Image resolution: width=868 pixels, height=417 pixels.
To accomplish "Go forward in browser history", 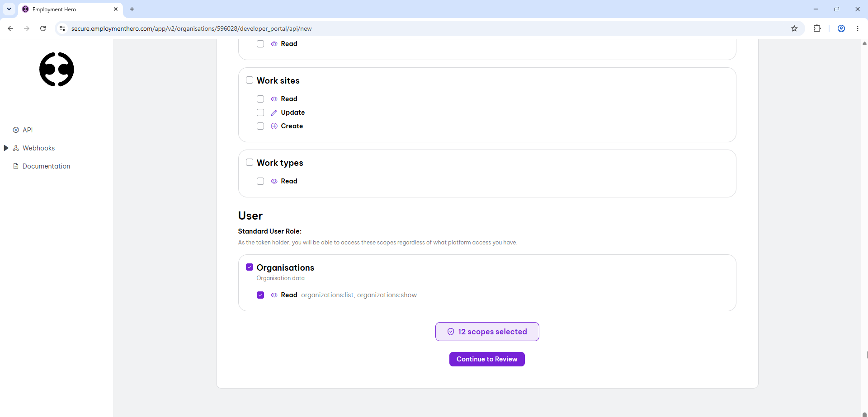I will point(27,28).
